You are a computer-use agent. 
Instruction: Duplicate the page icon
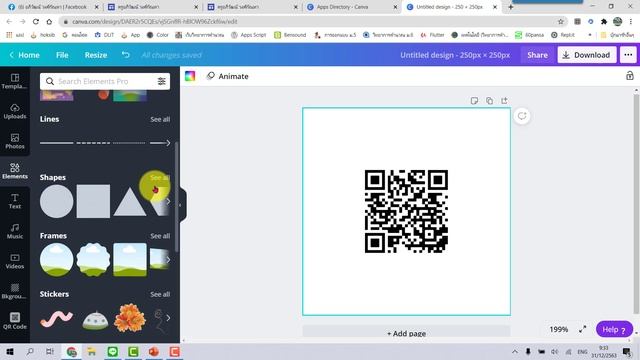point(489,101)
